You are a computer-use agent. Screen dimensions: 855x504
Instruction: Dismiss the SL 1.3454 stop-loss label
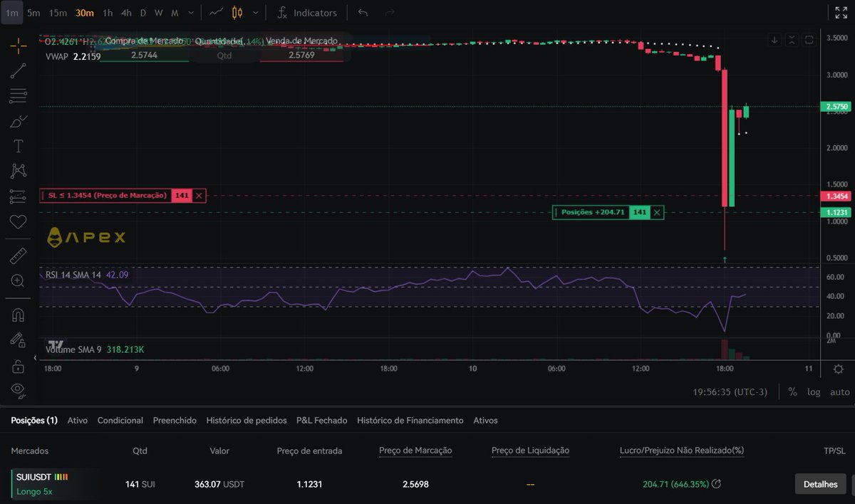tap(199, 194)
